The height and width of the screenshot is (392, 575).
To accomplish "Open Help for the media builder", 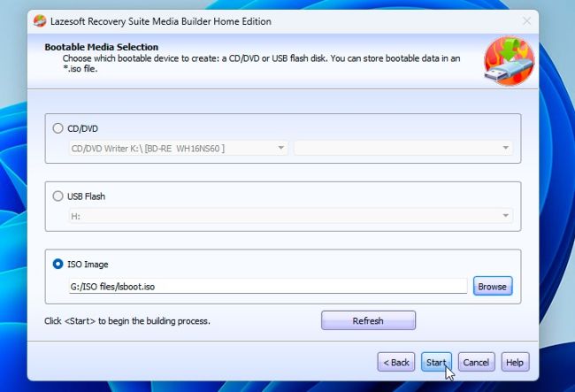I will pyautogui.click(x=515, y=362).
